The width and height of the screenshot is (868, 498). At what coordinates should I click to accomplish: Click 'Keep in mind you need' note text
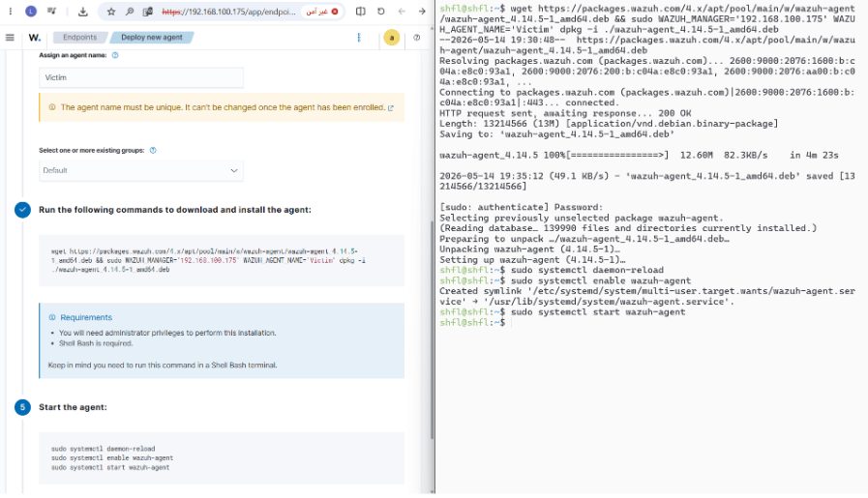click(163, 366)
